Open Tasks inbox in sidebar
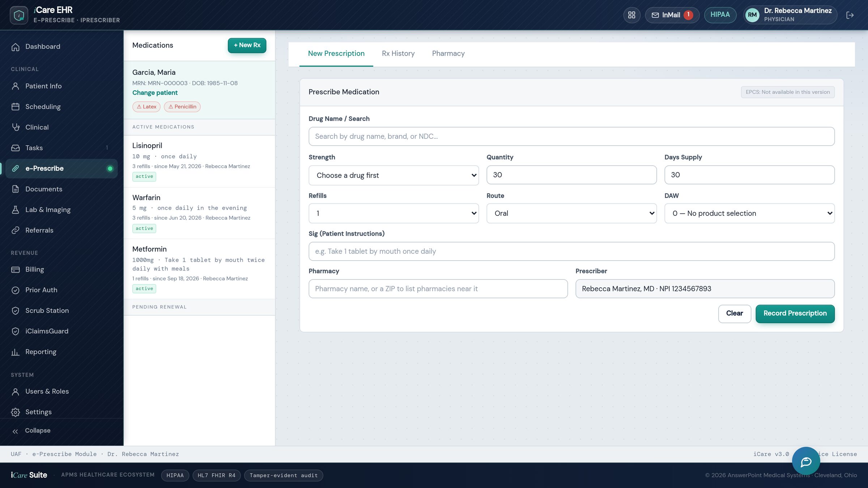The image size is (868, 488). 61,148
